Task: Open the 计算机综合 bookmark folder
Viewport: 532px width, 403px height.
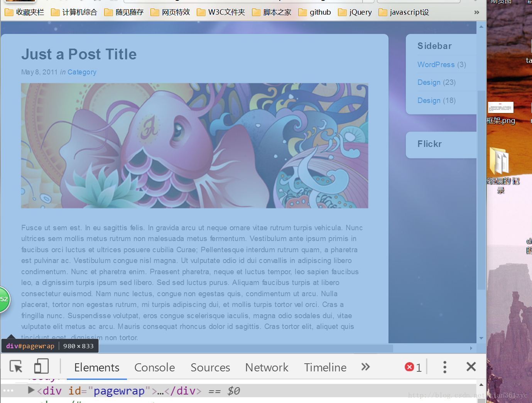Action: click(74, 12)
